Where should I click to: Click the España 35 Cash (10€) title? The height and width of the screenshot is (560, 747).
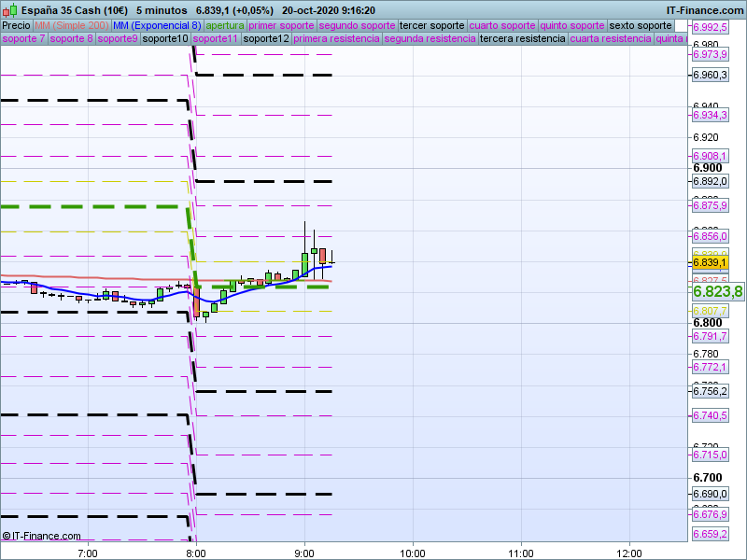point(75,10)
